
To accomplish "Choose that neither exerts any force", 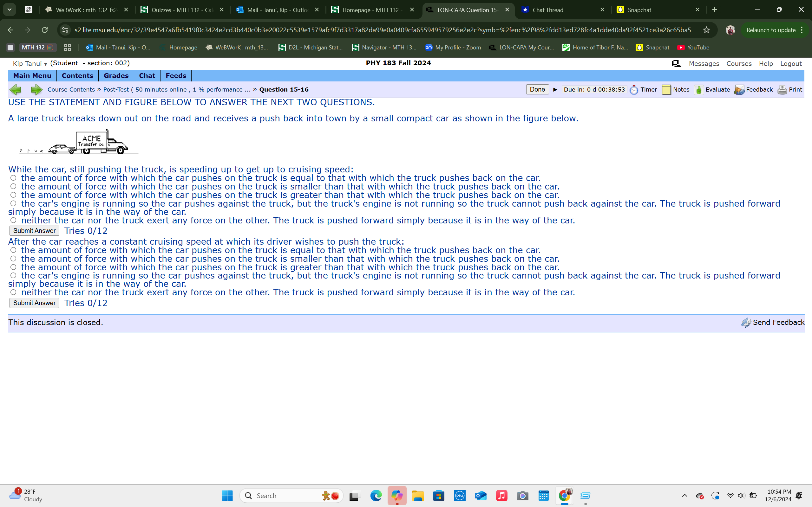I will point(13,220).
